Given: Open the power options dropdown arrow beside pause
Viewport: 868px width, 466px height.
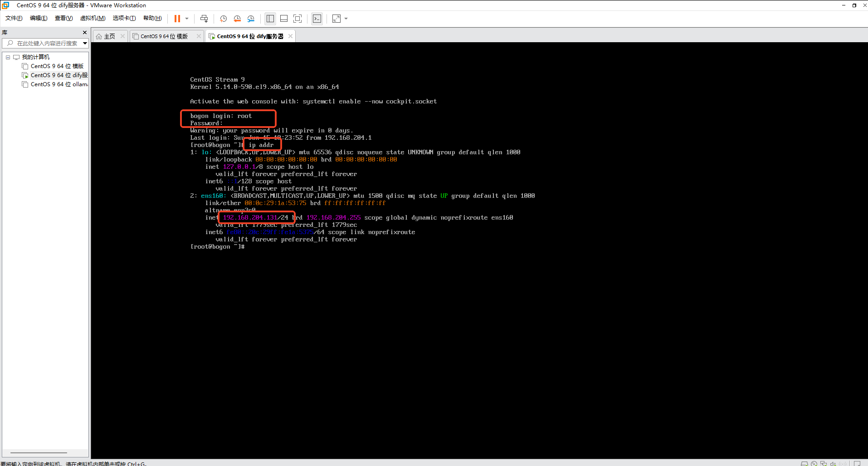Looking at the screenshot, I should (187, 19).
